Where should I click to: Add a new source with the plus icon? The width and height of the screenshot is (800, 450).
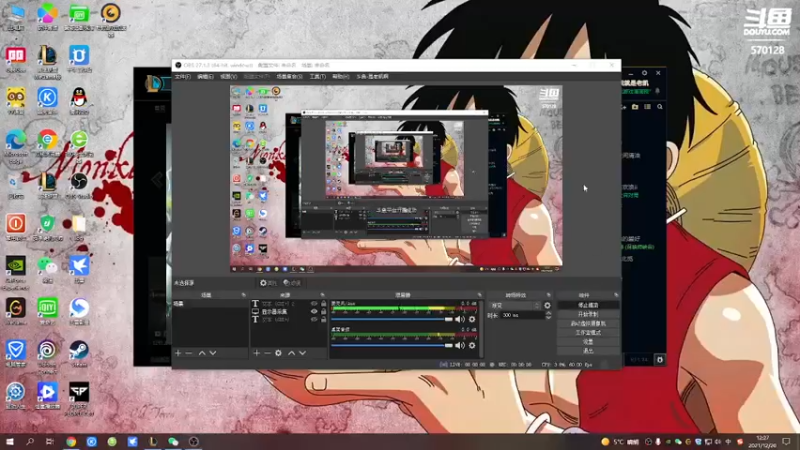click(x=257, y=353)
